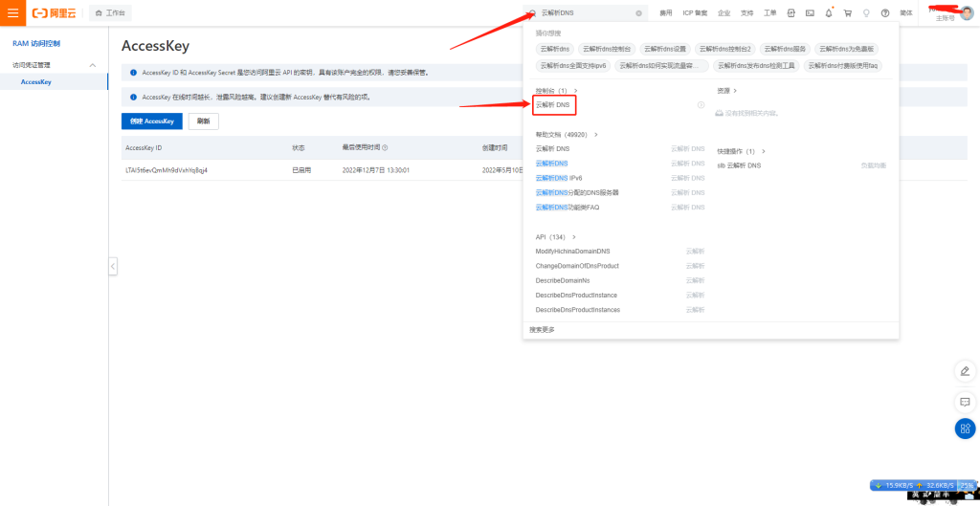Click the info icon beside 最后使用时间
The height and width of the screenshot is (506, 980).
385,148
